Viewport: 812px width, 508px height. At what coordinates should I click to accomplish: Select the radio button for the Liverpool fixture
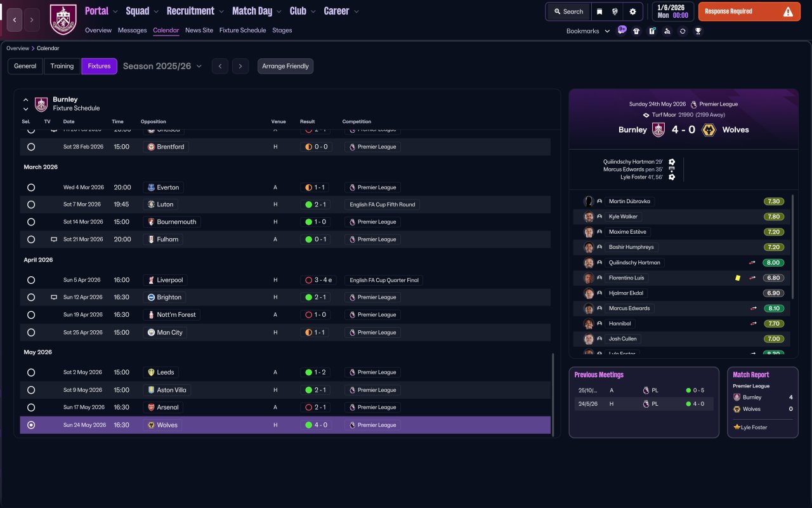coord(31,280)
